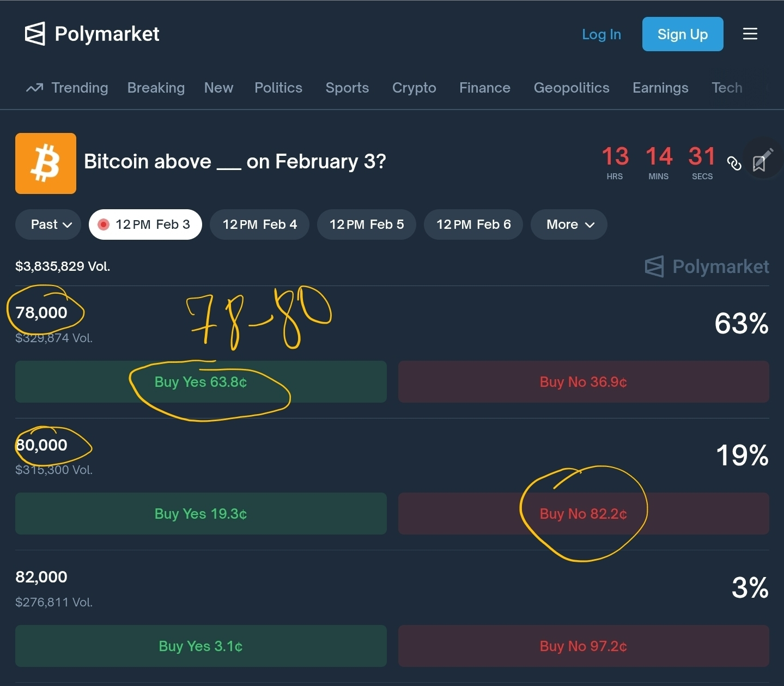Expand the Past dates dropdown
This screenshot has height=686, width=784.
[48, 224]
